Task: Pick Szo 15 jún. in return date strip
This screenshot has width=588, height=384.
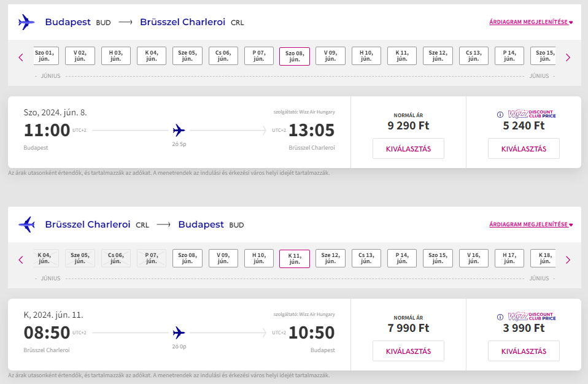Action: pos(438,258)
